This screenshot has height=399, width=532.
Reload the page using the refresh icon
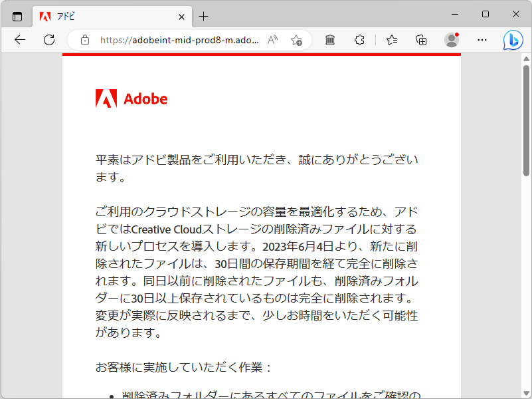(x=48, y=40)
